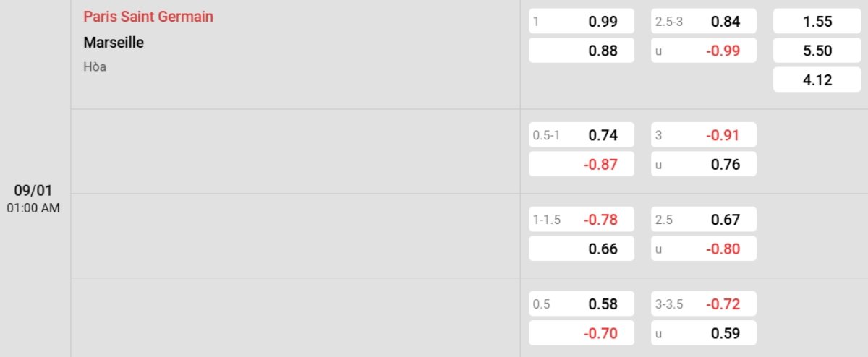The width and height of the screenshot is (868, 357).
Task: Choose over 3 odds at -0.91
Action: tap(704, 135)
